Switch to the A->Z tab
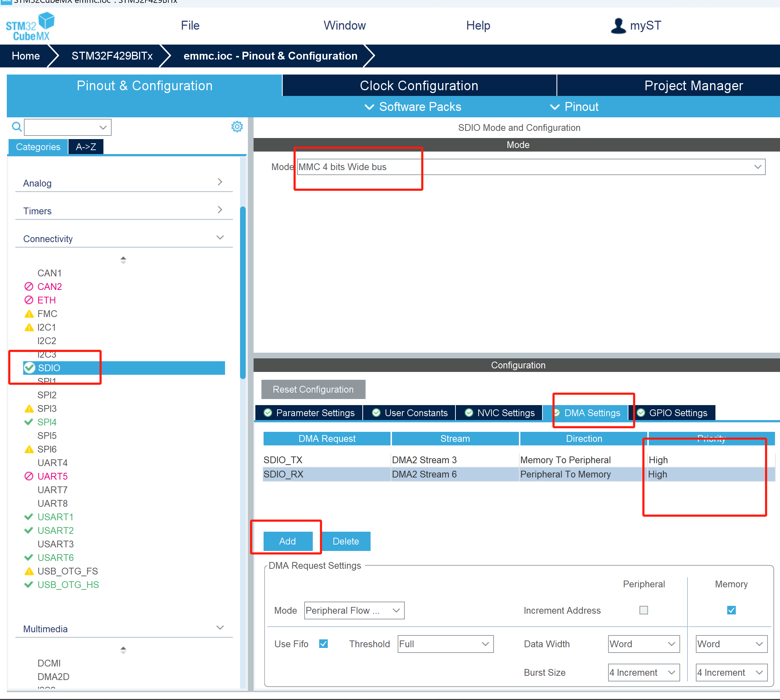This screenshot has width=780, height=700. click(x=86, y=147)
